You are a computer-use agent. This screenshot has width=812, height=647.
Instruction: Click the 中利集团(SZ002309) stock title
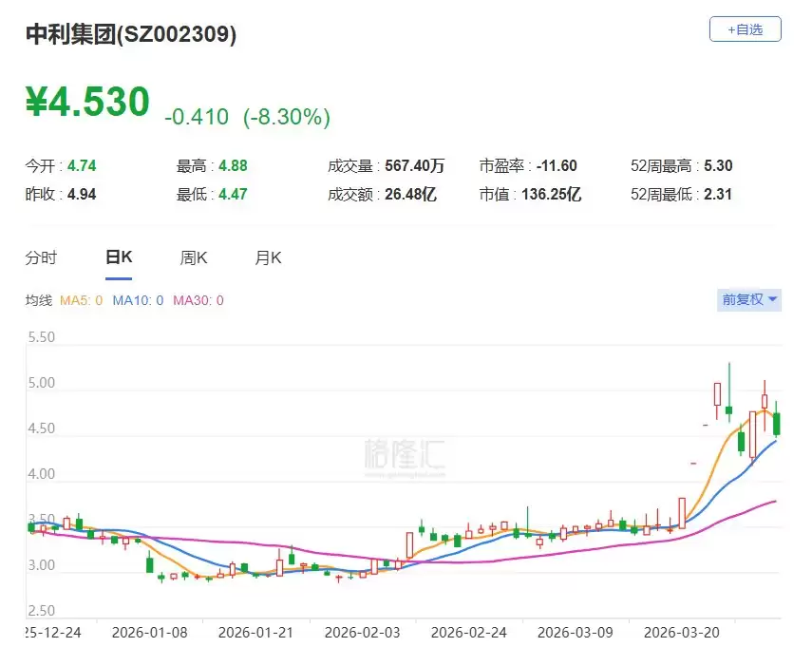(131, 35)
